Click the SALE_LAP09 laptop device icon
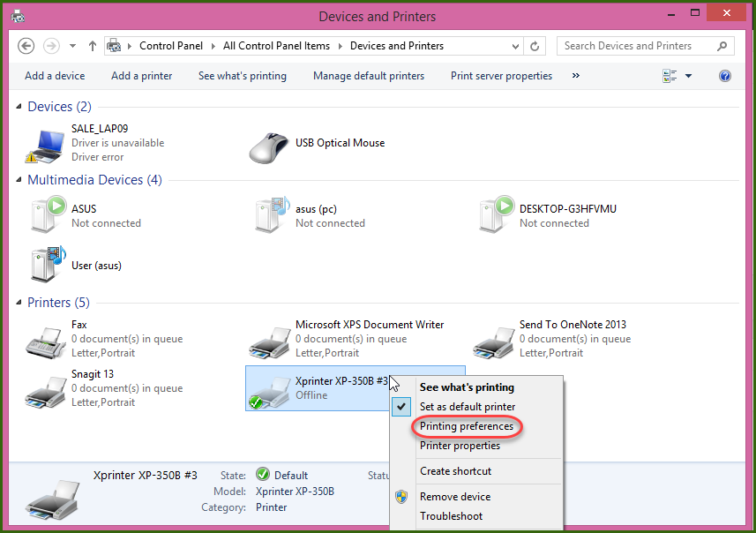 (45, 146)
